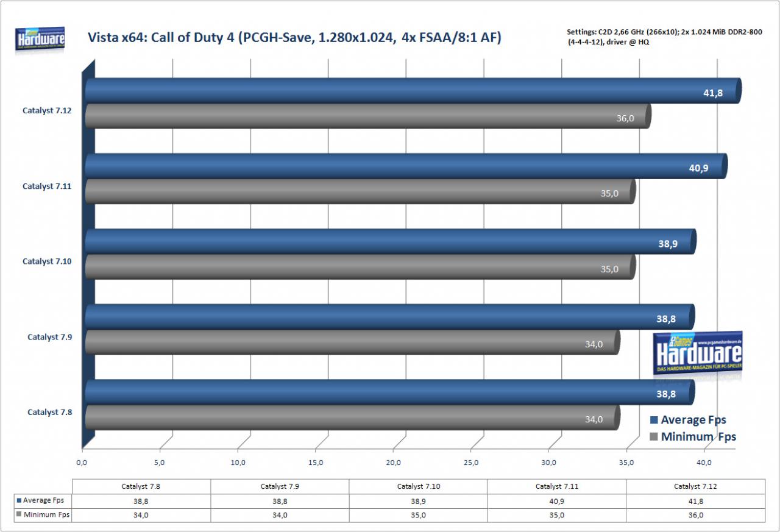Click the Catalyst 7.10 table column header
The width and height of the screenshot is (780, 532).
(x=418, y=486)
